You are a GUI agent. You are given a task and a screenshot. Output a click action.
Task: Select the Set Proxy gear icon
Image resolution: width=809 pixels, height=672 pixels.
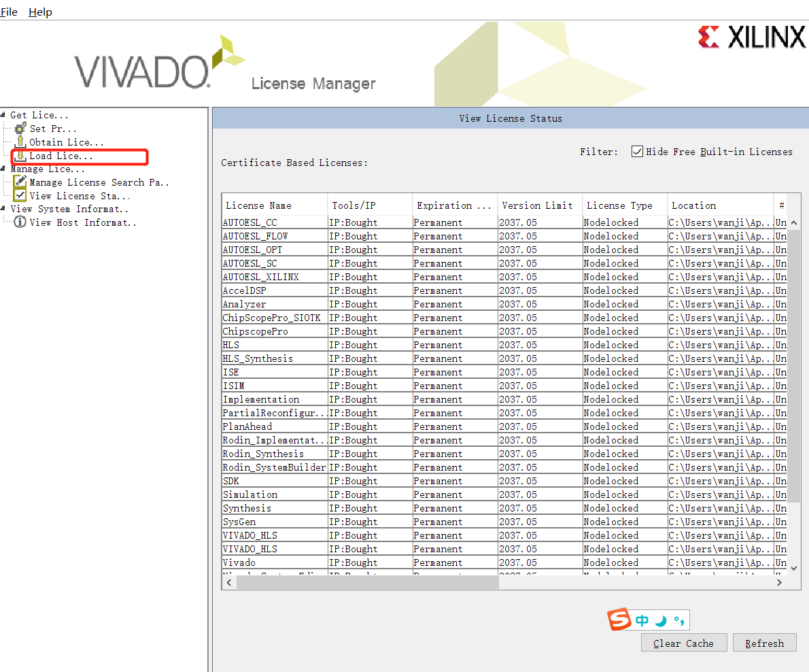click(x=20, y=129)
